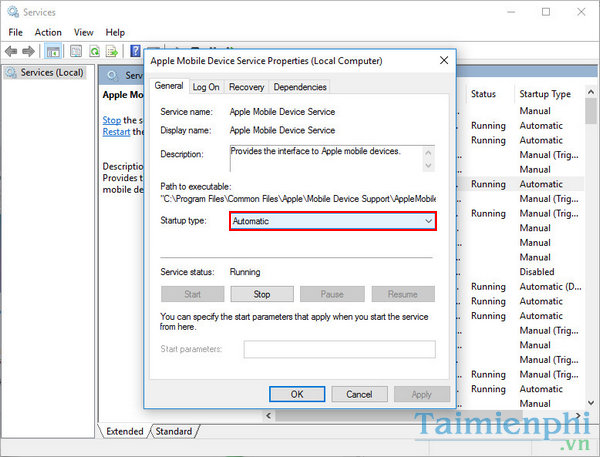
Task: Click the Apply button
Action: pos(422,394)
